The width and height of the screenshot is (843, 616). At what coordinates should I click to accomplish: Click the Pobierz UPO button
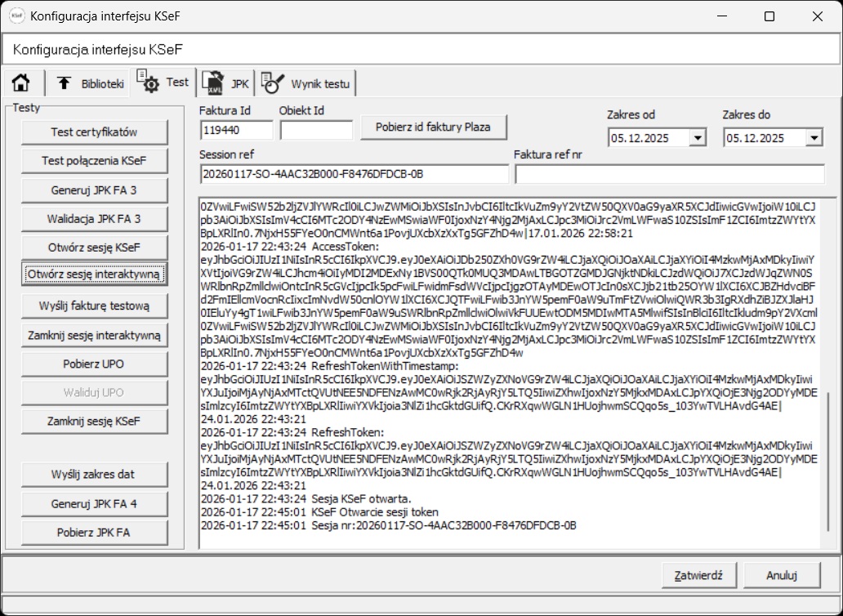94,364
